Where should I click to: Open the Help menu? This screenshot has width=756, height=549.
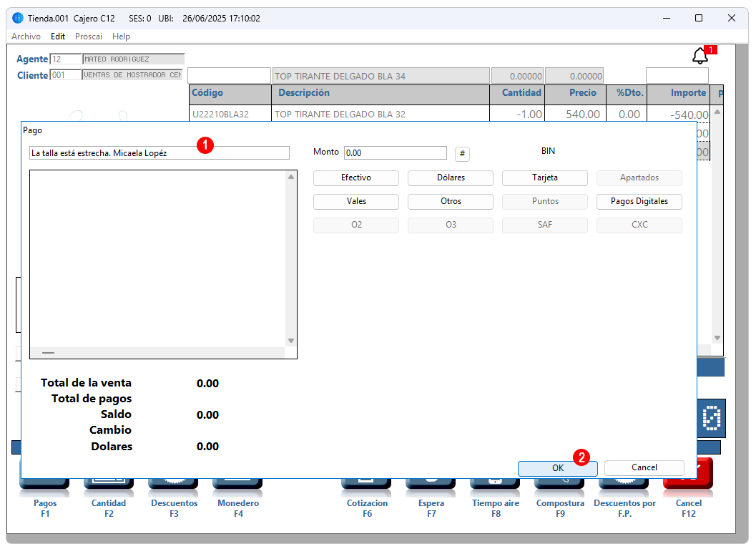(121, 37)
